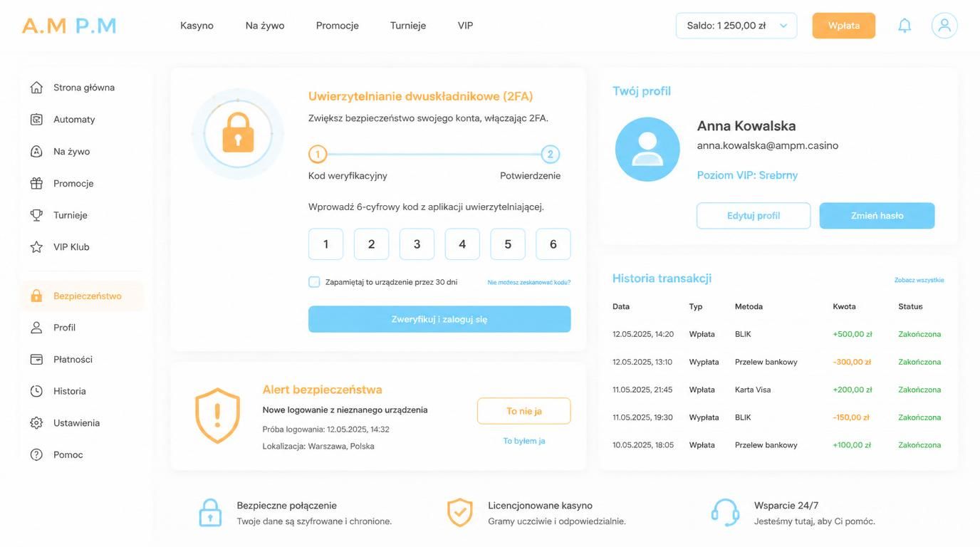
Task: Click the slot machine icon for Automaty
Action: [x=36, y=120]
